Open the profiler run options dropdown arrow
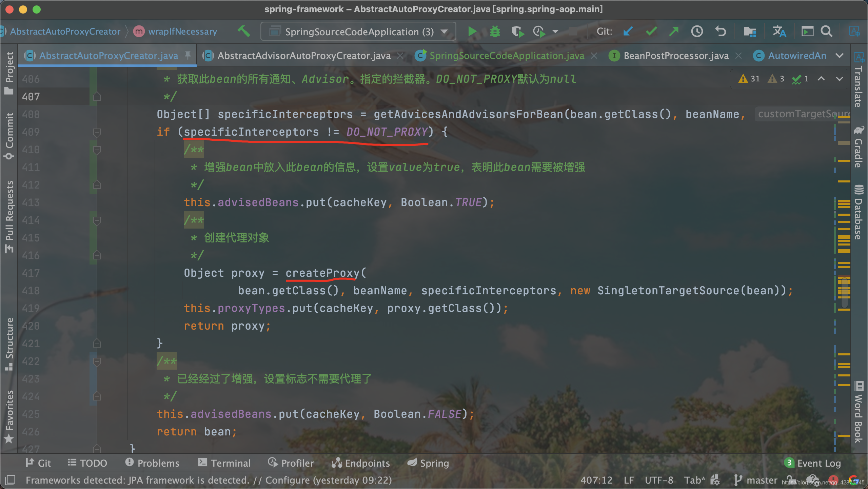 click(x=555, y=32)
